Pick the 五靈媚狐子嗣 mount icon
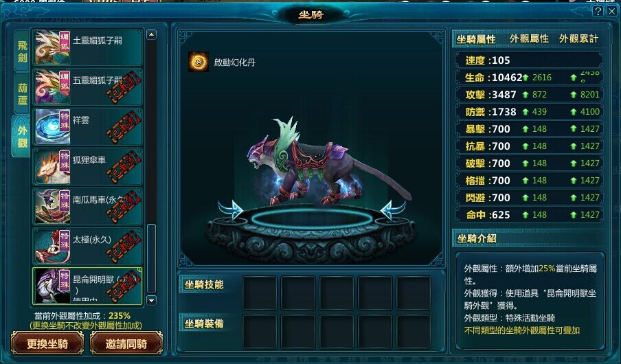The height and width of the screenshot is (364, 621). (x=52, y=87)
